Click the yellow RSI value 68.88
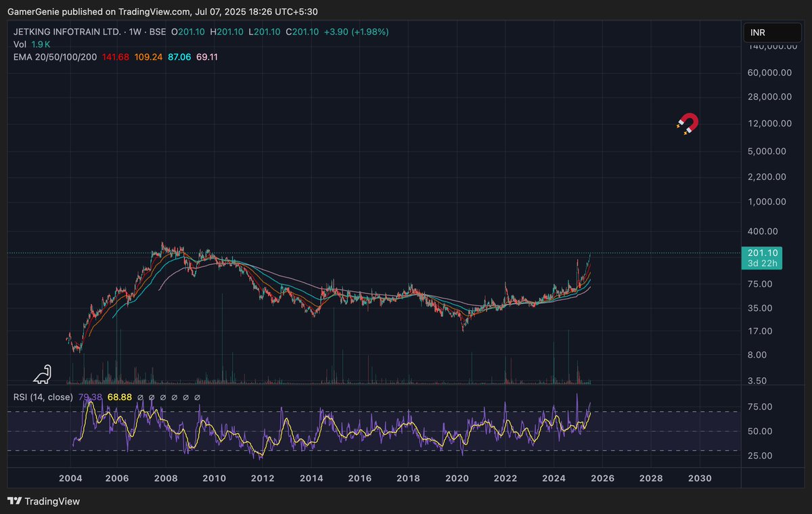812x514 pixels. point(120,397)
